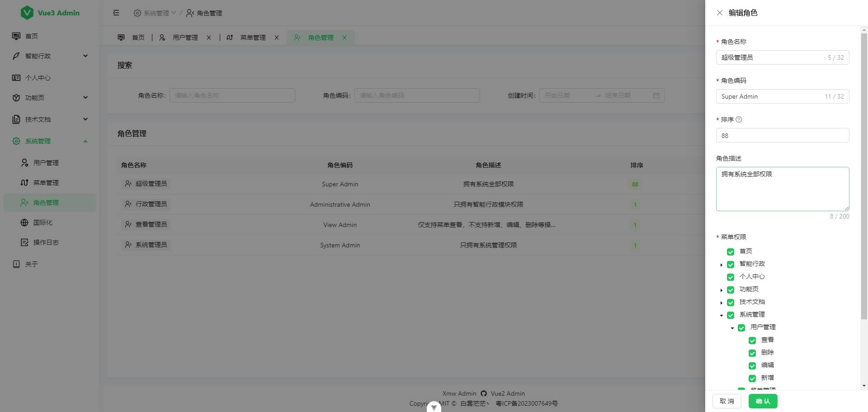
Task: Uncheck the 查看 permission checkbox
Action: click(x=752, y=340)
